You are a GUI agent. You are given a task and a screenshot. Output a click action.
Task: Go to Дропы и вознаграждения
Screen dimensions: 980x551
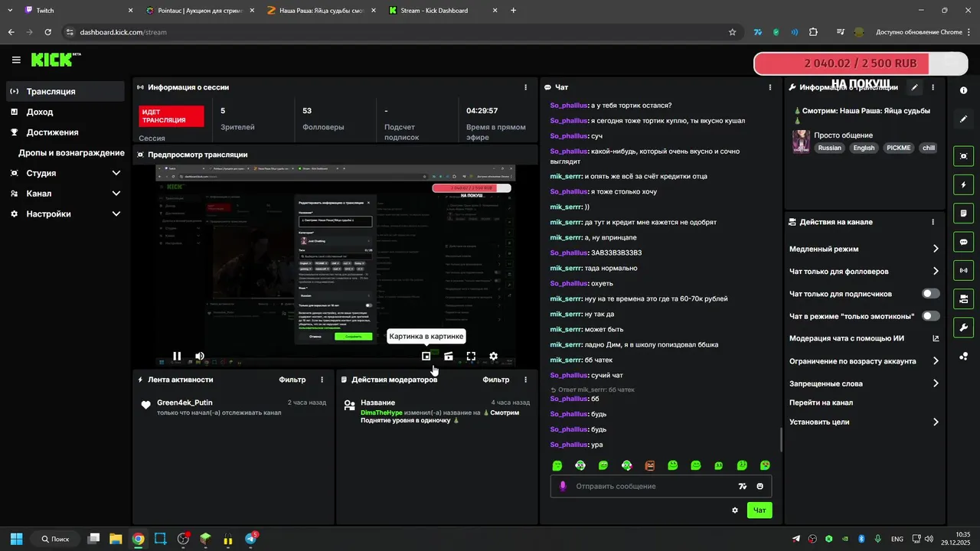pyautogui.click(x=65, y=152)
